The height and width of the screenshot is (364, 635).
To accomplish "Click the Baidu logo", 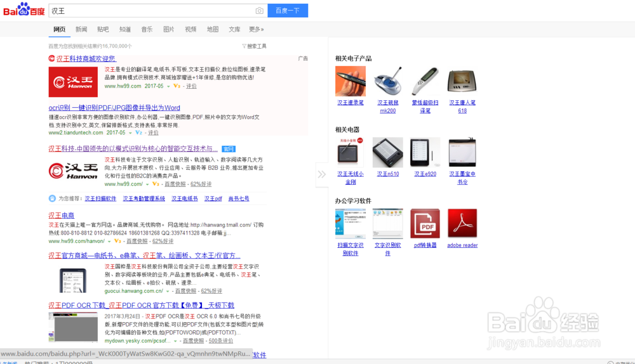I will (x=24, y=10).
